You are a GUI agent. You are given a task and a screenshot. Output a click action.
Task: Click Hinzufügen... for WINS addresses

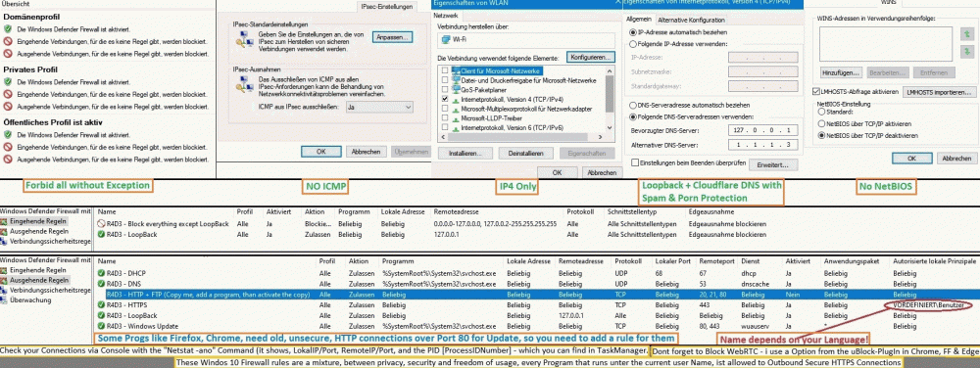pyautogui.click(x=841, y=73)
